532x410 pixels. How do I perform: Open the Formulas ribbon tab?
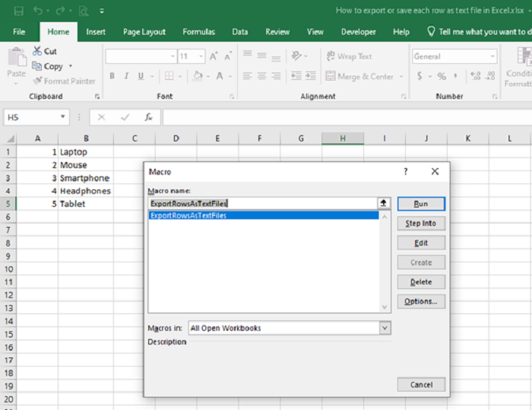click(198, 32)
